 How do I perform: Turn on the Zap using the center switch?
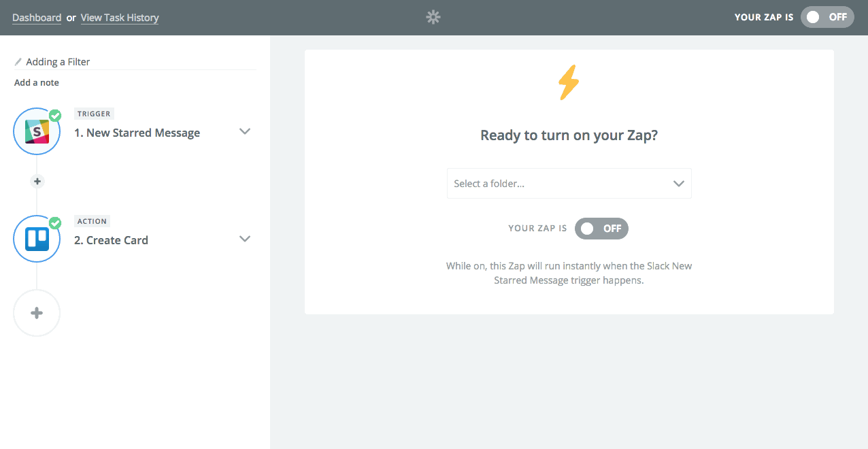pyautogui.click(x=601, y=229)
